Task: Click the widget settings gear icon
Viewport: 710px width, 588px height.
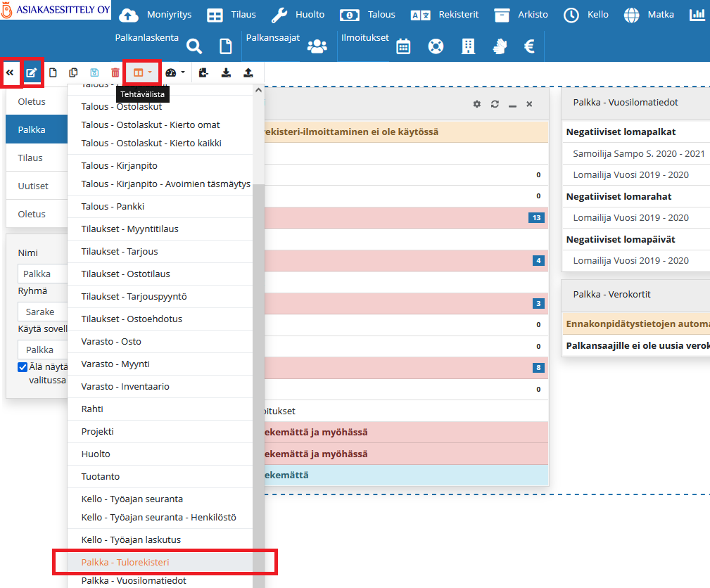Action: pos(477,104)
